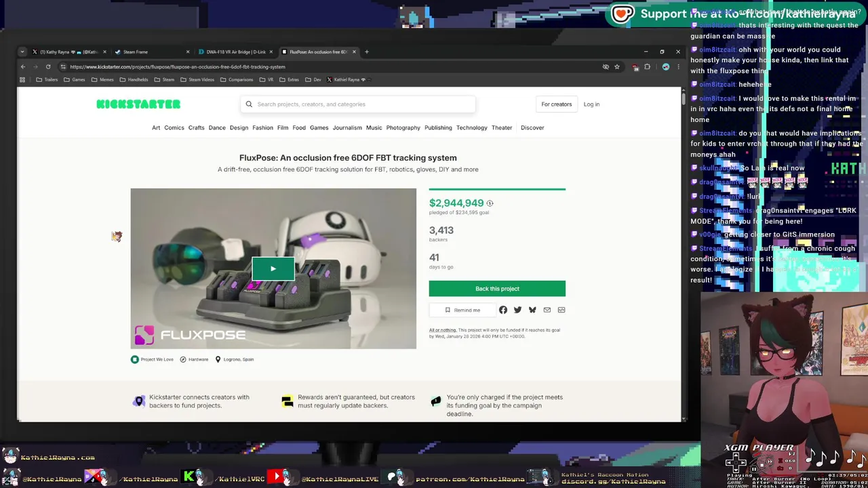Select the Art category
This screenshot has width=868, height=488.
[x=156, y=127]
